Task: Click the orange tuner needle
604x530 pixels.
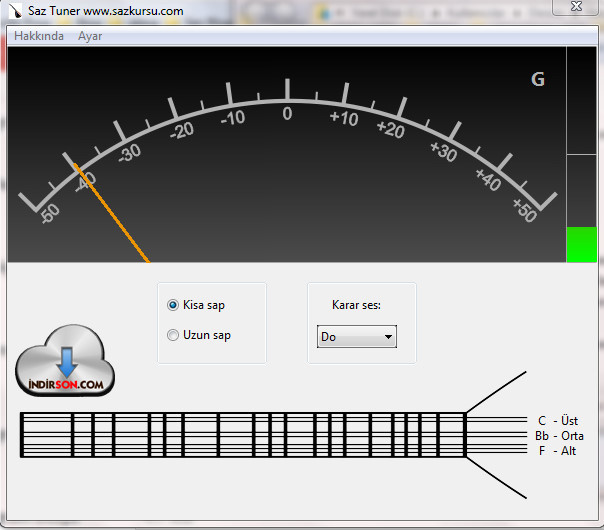Action: tap(112, 213)
